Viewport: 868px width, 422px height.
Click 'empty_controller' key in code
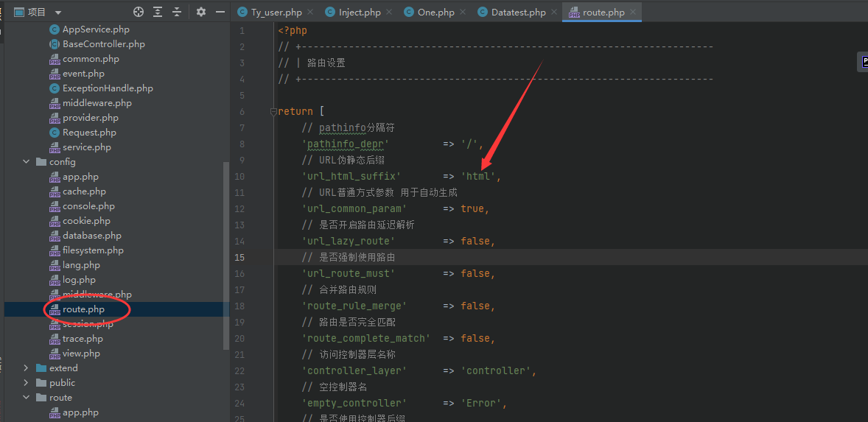(354, 403)
